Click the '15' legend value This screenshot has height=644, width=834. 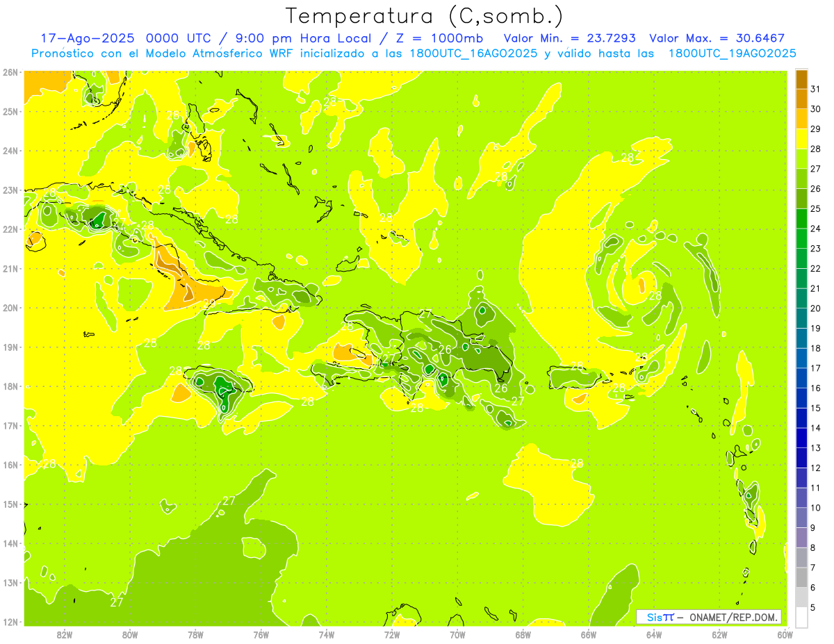(815, 408)
